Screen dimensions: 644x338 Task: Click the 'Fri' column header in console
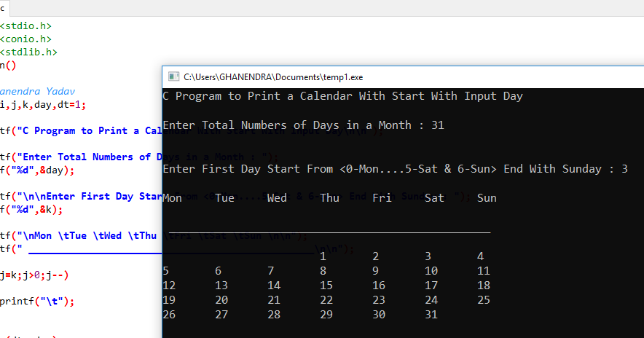(382, 198)
